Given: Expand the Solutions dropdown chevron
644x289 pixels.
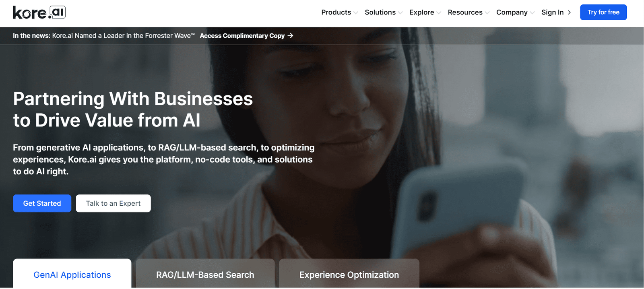Looking at the screenshot, I should coord(400,13).
